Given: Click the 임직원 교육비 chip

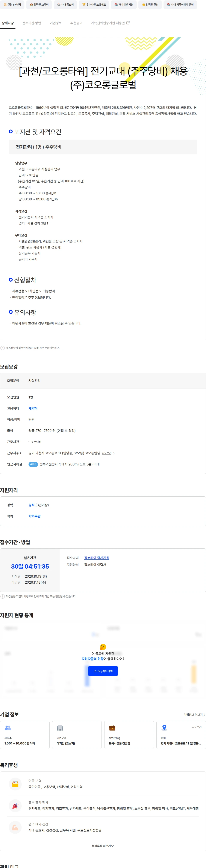Looking at the screenshot, I should click(39, 5).
